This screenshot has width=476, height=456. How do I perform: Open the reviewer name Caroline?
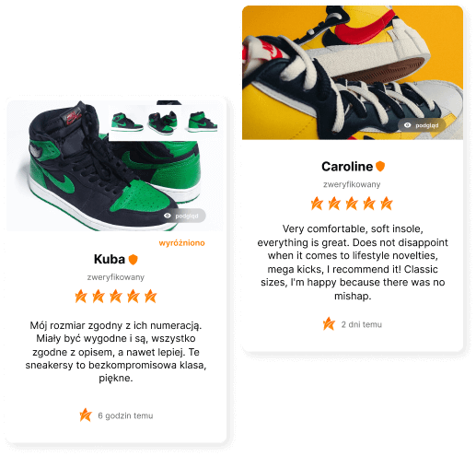347,167
